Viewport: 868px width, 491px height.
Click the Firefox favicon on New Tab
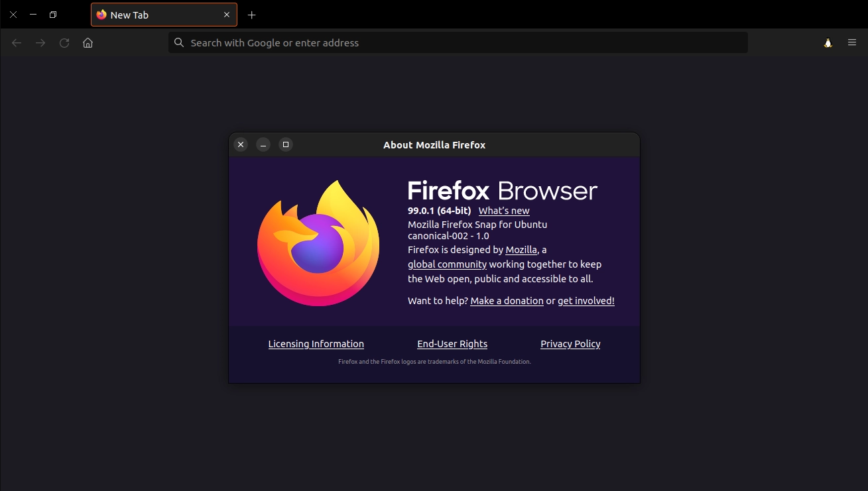point(101,15)
